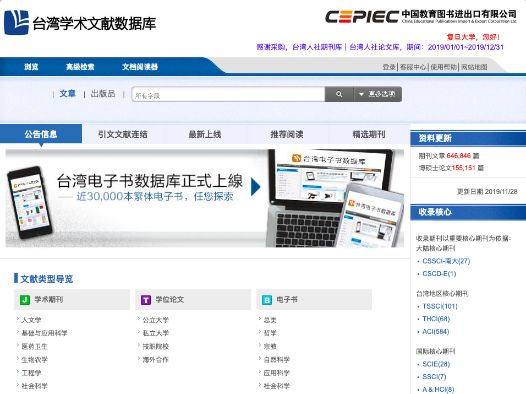526x394 pixels.
Task: Click the Taiwan academic database logo icon
Action: 16,22
